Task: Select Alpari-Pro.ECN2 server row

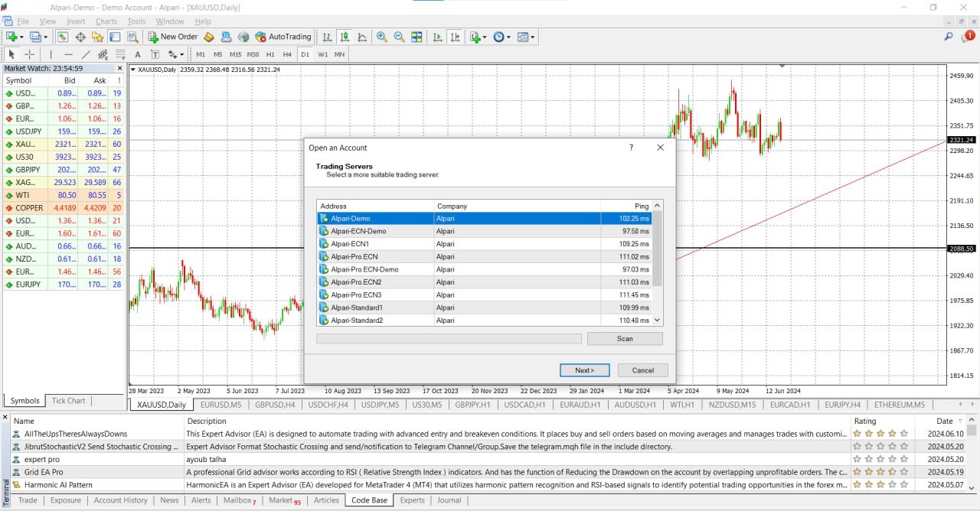Action: click(x=485, y=282)
